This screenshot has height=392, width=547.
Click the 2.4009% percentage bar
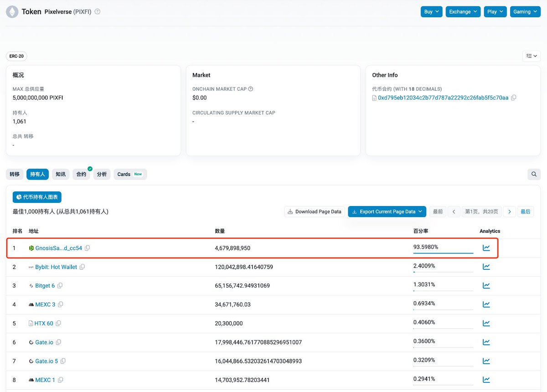[443, 272]
